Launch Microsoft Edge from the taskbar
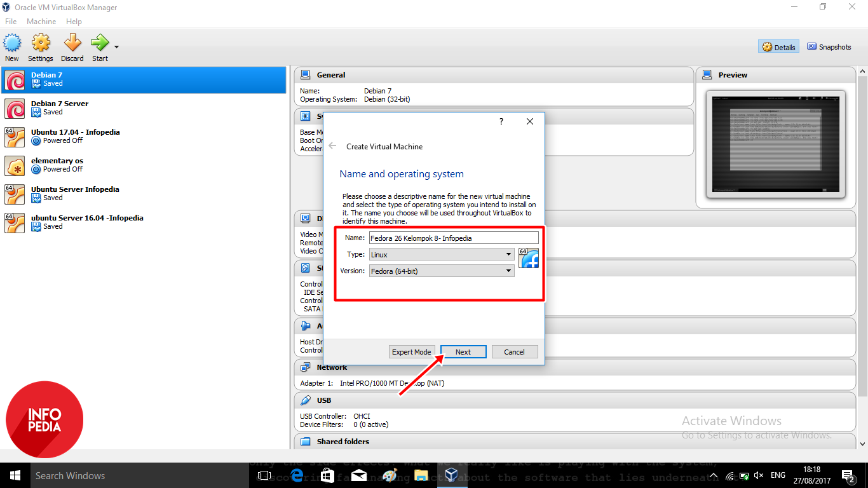The width and height of the screenshot is (868, 488). click(x=297, y=475)
